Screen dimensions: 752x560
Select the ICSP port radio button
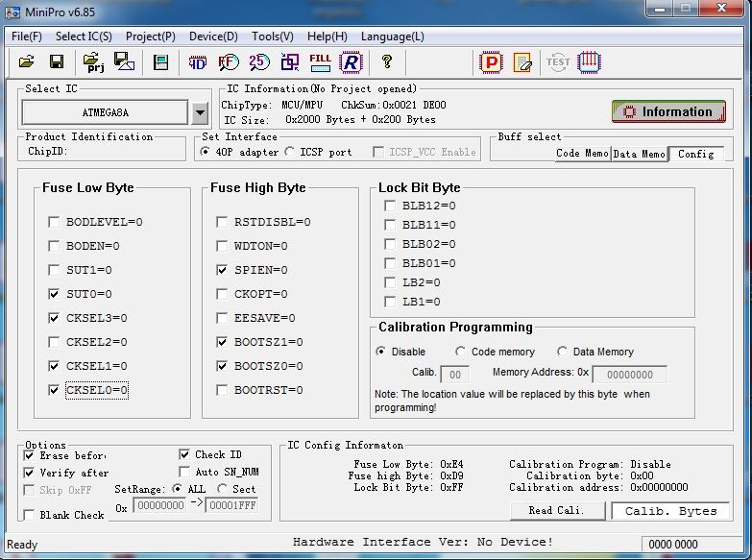click(x=289, y=152)
